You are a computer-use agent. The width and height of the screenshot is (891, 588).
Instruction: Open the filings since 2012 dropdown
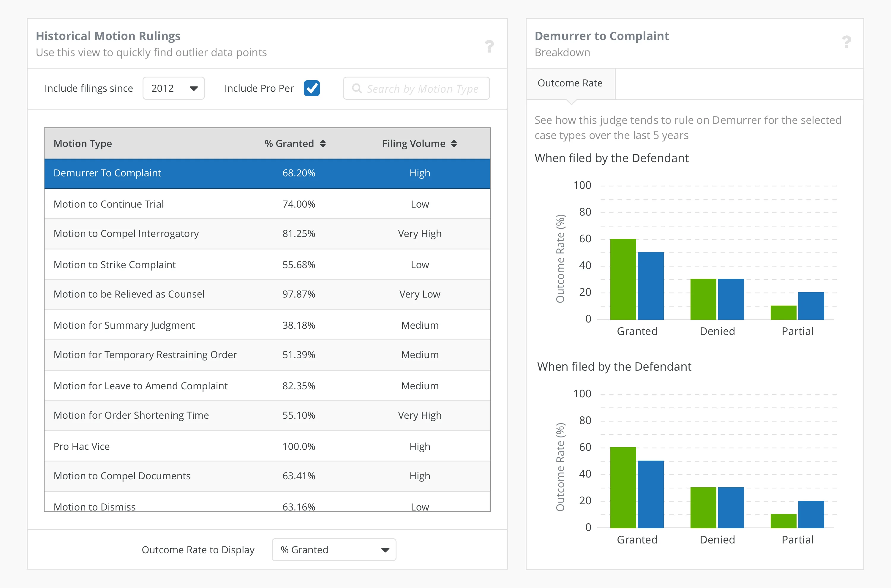tap(173, 88)
